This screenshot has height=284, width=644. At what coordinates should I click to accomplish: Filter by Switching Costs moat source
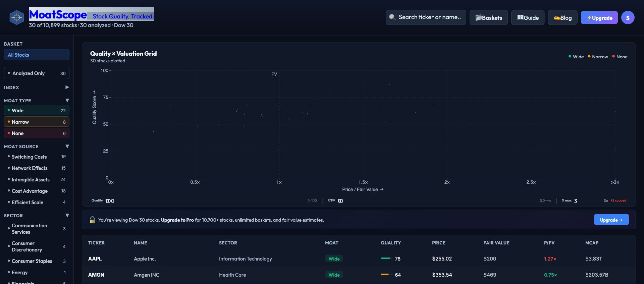[x=29, y=157]
